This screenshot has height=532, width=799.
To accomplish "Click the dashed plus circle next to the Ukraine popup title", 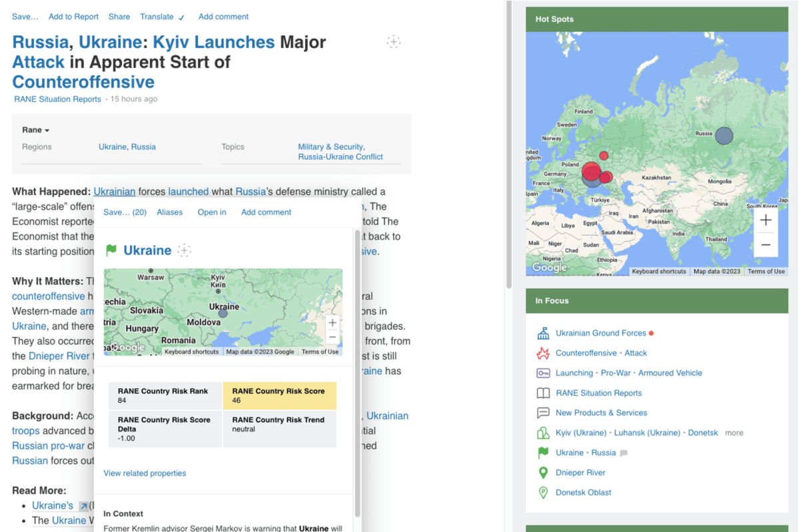I will pyautogui.click(x=184, y=250).
